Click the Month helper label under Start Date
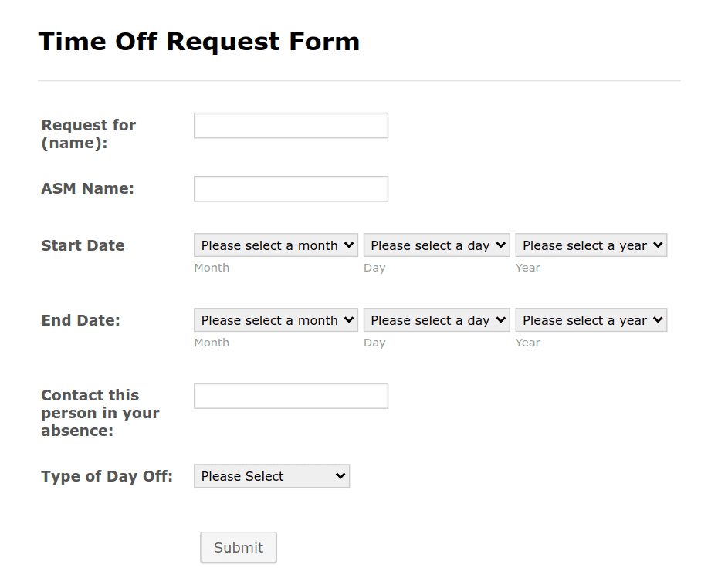This screenshot has width=718, height=588. click(212, 268)
